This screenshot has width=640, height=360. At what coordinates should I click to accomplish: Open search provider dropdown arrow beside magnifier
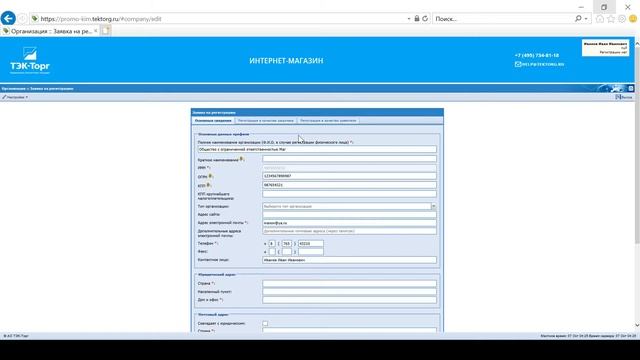click(x=586, y=19)
